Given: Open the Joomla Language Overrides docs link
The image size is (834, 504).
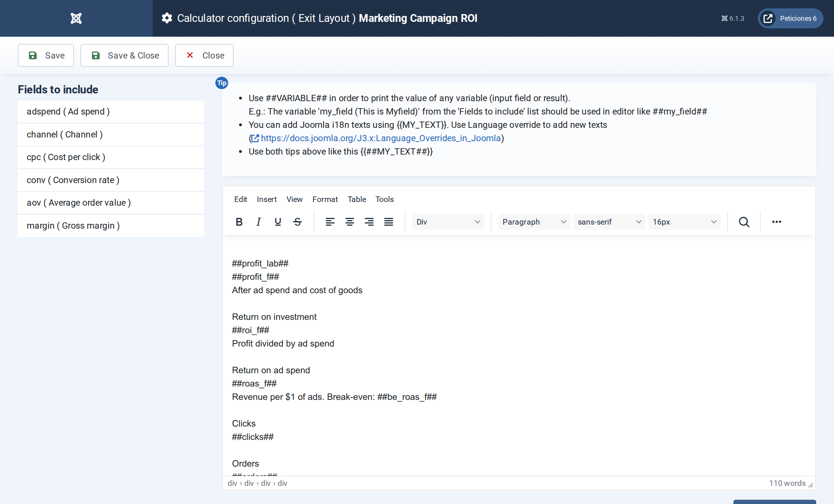Looking at the screenshot, I should [x=376, y=138].
